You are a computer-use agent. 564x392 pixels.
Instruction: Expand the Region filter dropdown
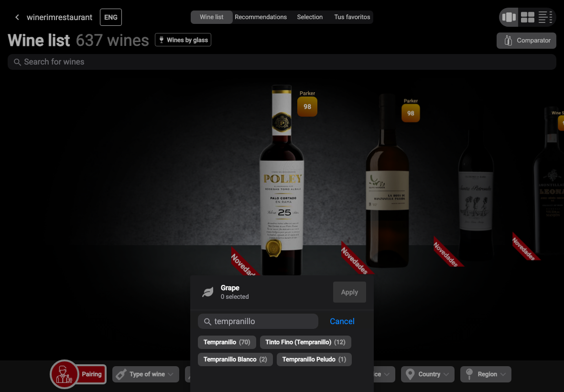(x=486, y=374)
